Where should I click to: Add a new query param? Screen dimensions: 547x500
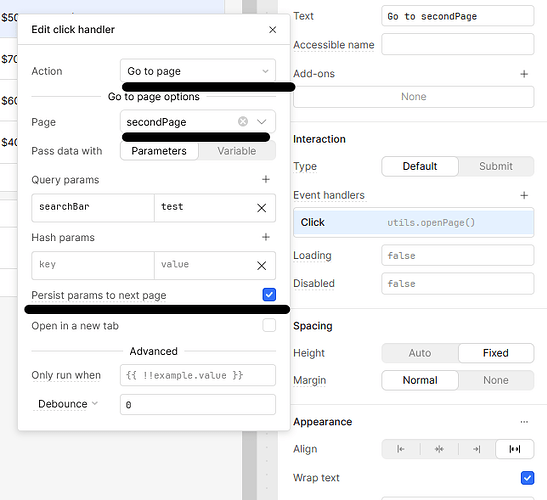tap(266, 179)
